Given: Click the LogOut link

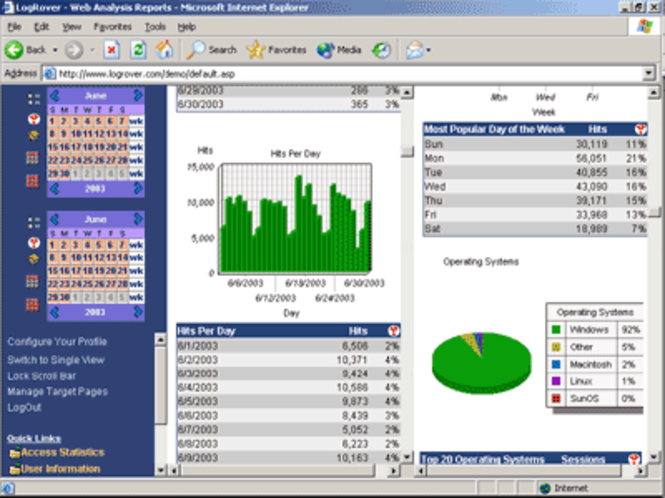Looking at the screenshot, I should point(24,408).
